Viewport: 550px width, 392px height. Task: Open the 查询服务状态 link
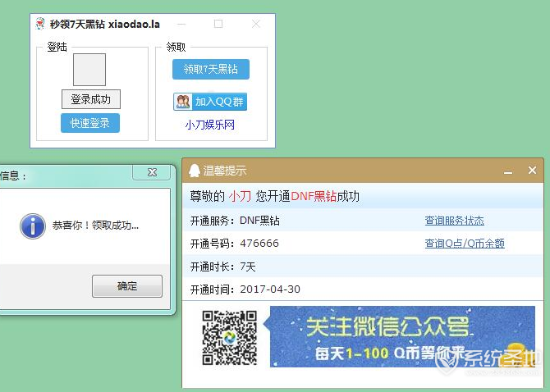(454, 221)
